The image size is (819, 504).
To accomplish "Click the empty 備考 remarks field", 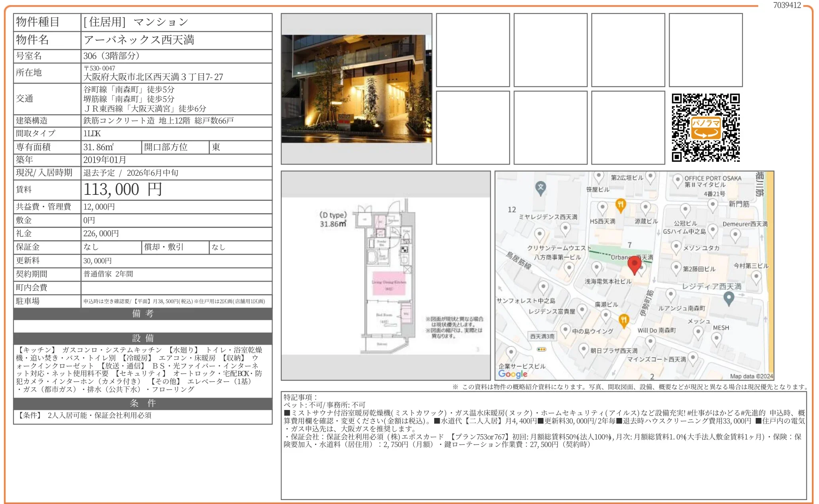I will (x=143, y=326).
